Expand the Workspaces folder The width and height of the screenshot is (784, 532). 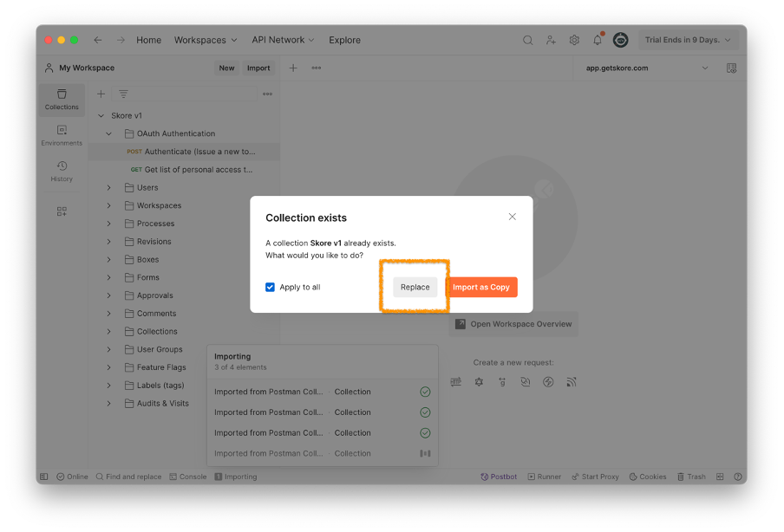pyautogui.click(x=108, y=206)
